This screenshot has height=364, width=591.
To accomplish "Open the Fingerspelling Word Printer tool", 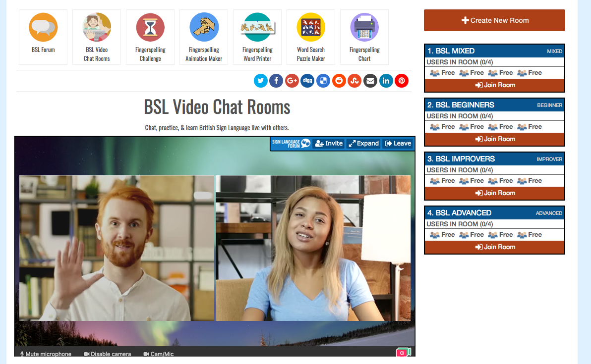I will (x=257, y=28).
